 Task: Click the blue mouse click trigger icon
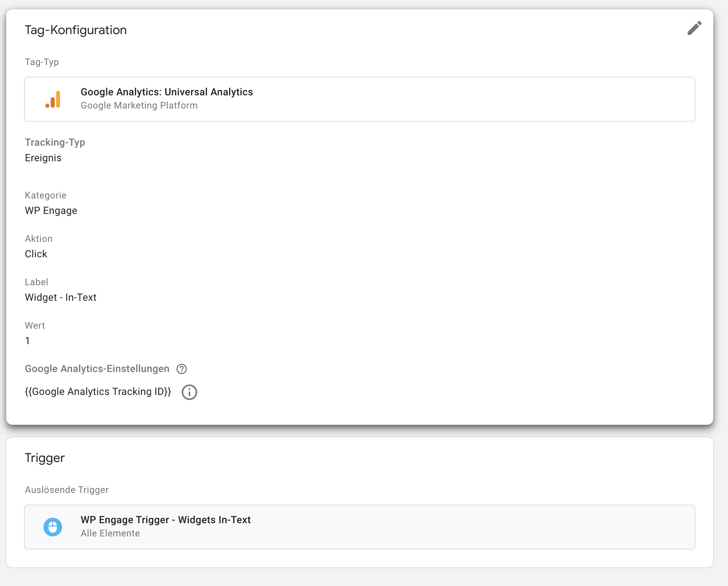click(x=53, y=527)
